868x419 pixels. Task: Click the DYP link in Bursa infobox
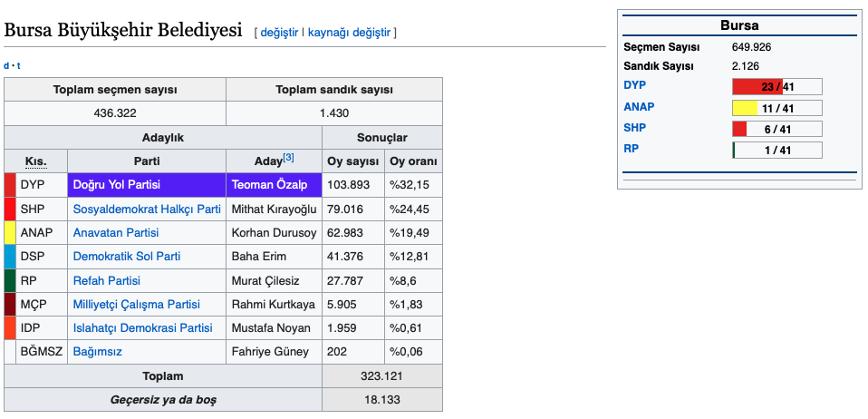tap(635, 85)
